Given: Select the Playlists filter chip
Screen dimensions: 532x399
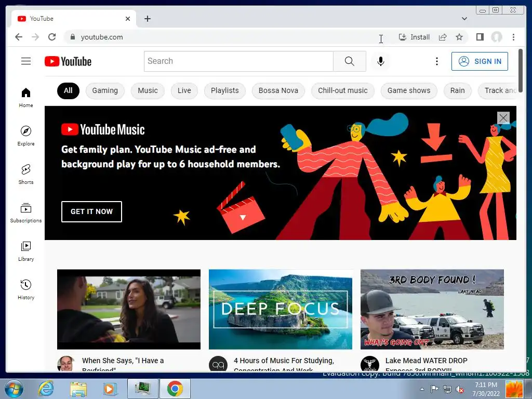Looking at the screenshot, I should pyautogui.click(x=224, y=90).
